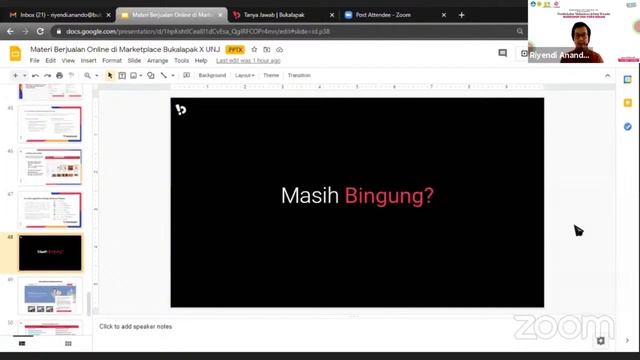
Task: Click the Theme button
Action: pos(271,76)
